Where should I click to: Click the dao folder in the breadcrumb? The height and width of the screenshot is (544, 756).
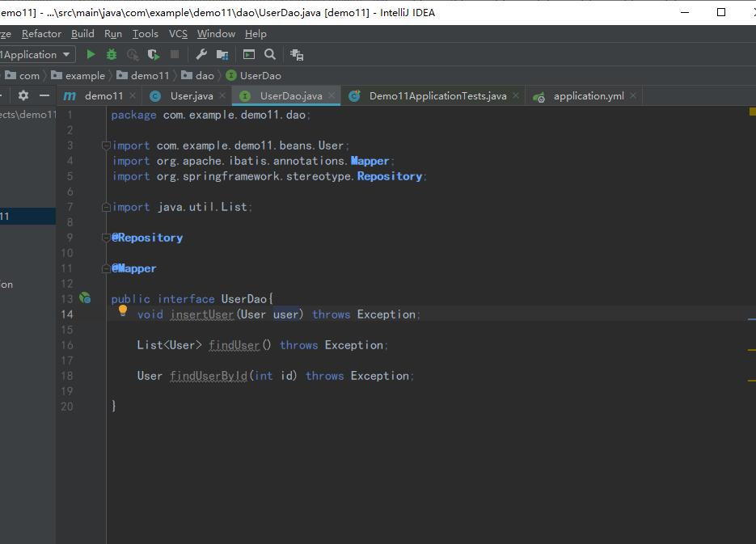tap(205, 76)
